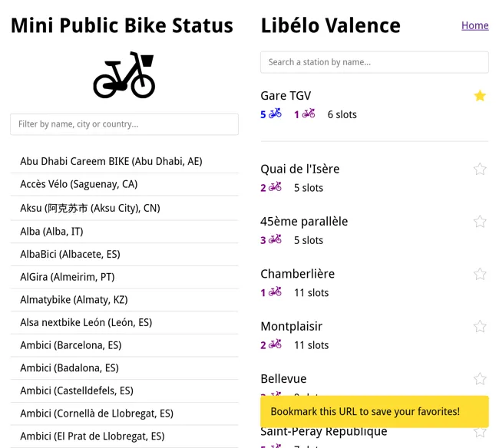Choose AlbaBici (Albacete, ES)
This screenshot has width=499, height=448.
click(124, 255)
